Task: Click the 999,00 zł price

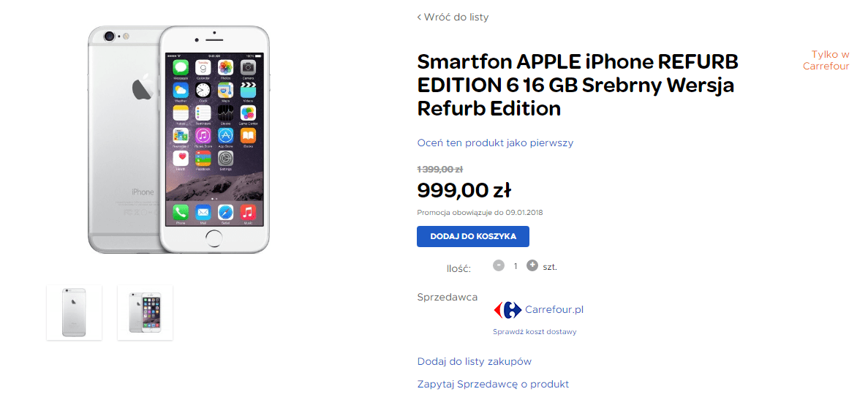Action: tap(464, 191)
